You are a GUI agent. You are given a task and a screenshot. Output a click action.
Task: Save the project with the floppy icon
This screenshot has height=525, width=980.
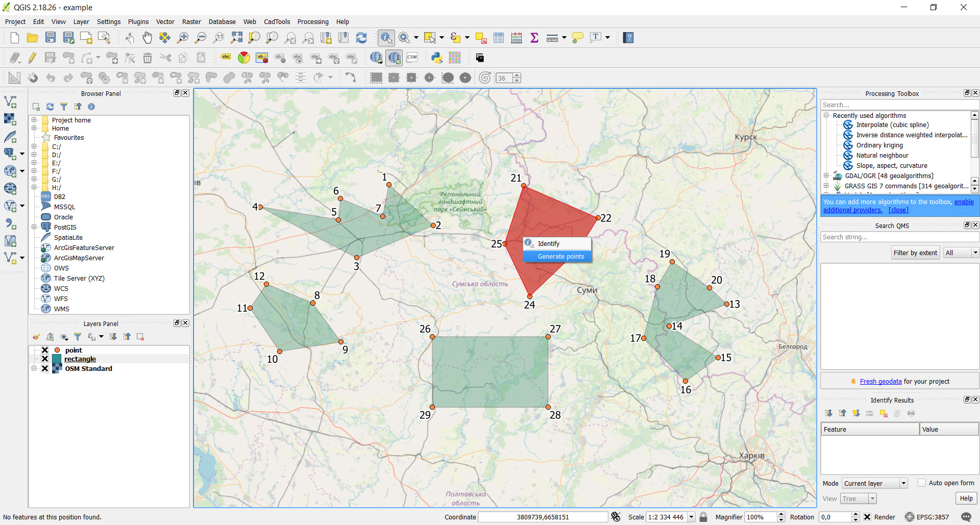(x=51, y=38)
